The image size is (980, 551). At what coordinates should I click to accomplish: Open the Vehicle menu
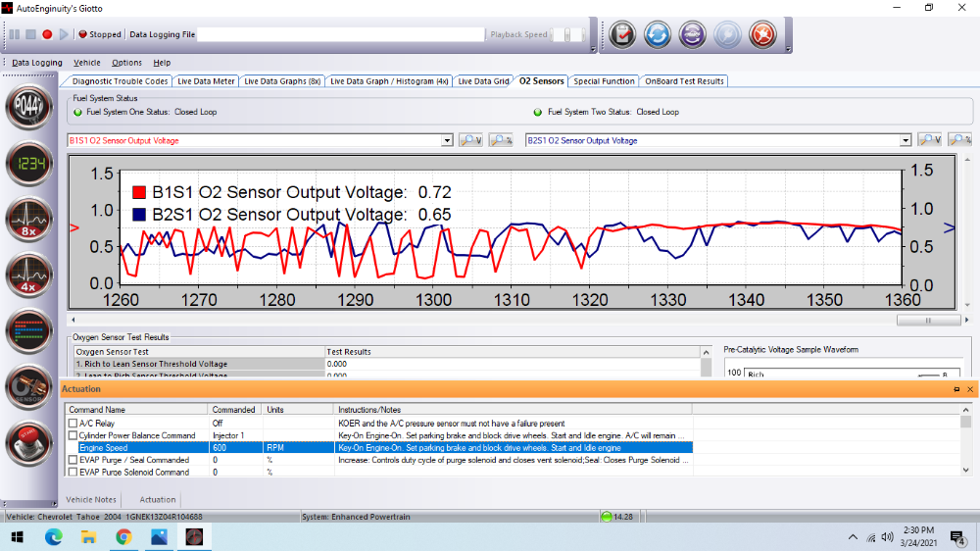point(87,63)
